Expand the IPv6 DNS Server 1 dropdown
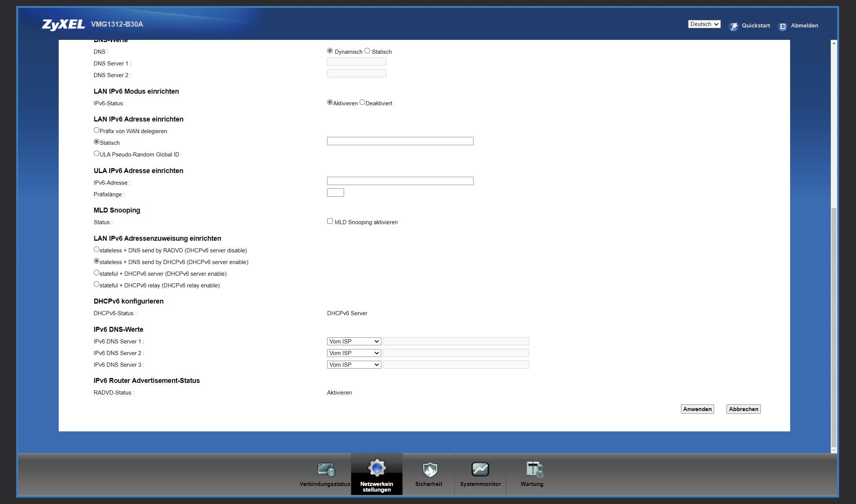The image size is (856, 504). point(354,342)
